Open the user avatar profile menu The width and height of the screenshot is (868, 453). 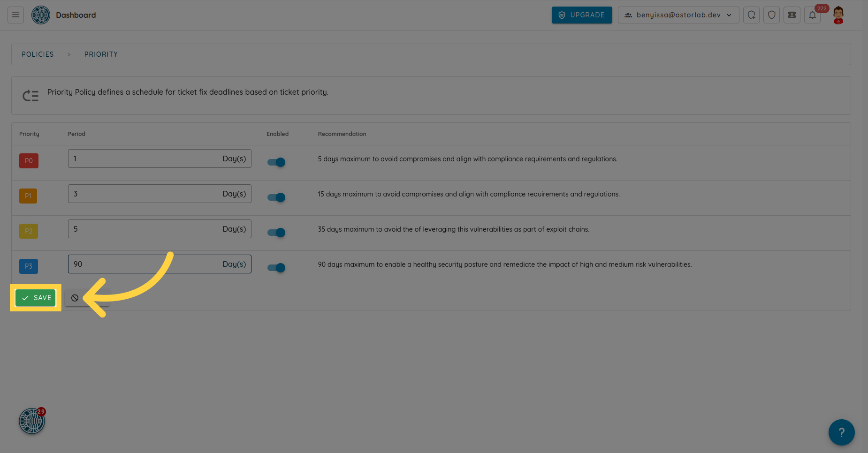[838, 15]
